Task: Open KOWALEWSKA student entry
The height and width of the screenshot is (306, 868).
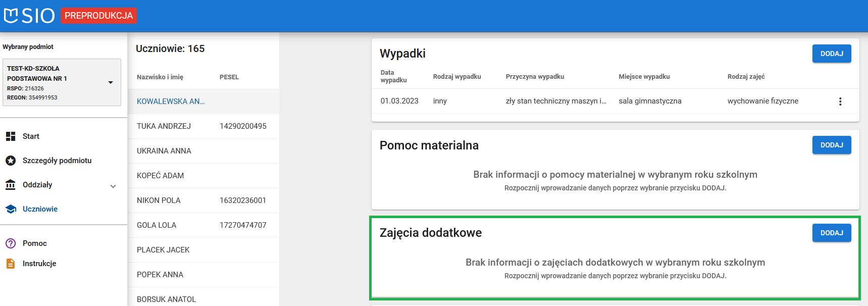Action: click(171, 101)
